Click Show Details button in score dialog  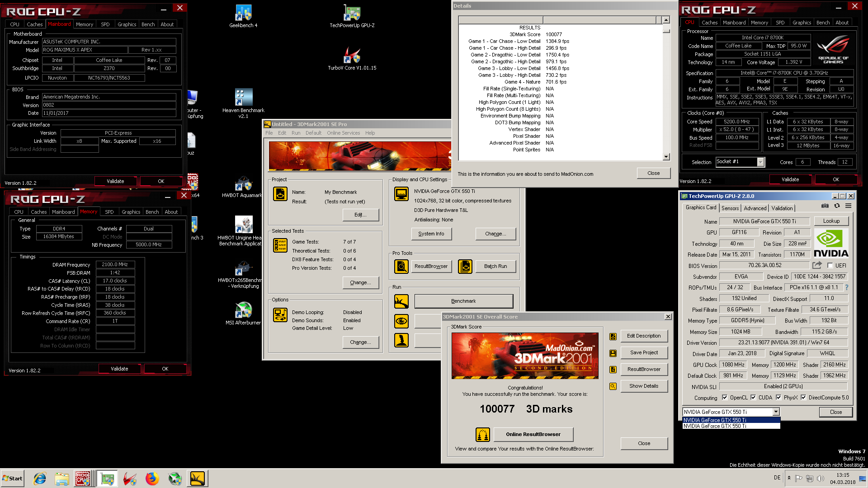click(644, 386)
